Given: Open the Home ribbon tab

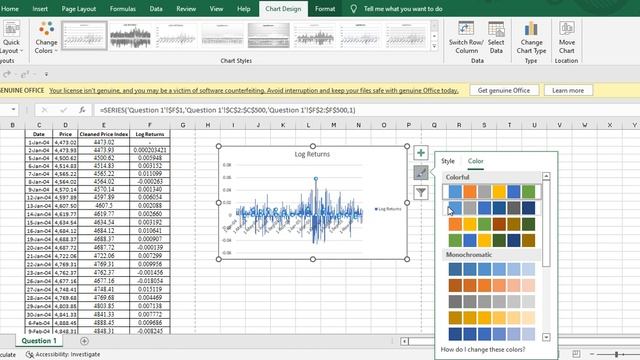Looking at the screenshot, I should [10, 9].
